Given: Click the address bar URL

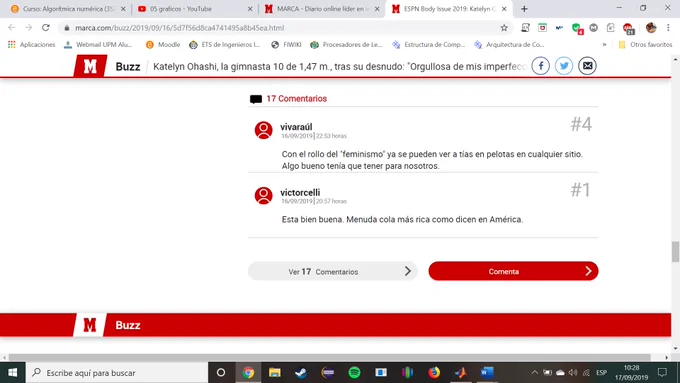Looking at the screenshot, I should [180, 28].
